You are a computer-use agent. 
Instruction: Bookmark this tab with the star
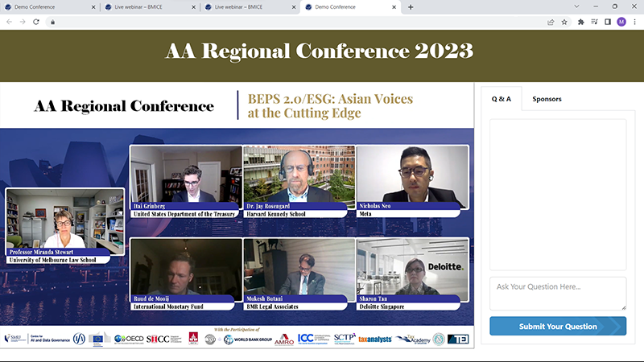tap(564, 23)
